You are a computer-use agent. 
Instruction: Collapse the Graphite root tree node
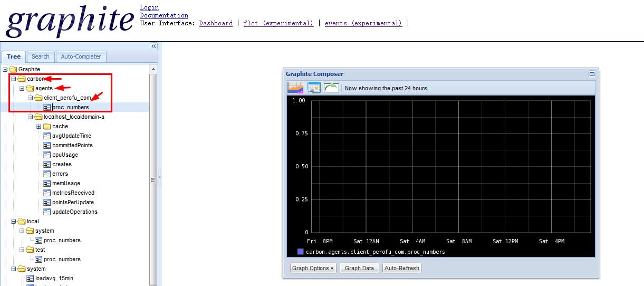pos(5,69)
